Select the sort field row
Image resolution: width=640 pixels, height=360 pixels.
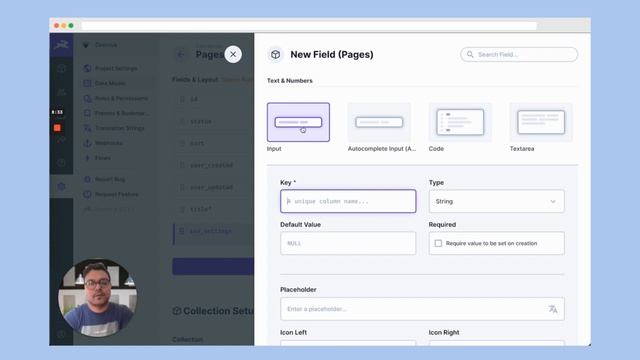pyautogui.click(x=213, y=143)
